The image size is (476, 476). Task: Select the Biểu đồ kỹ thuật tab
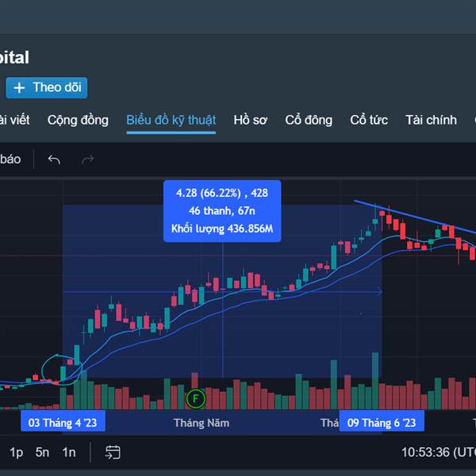click(171, 121)
